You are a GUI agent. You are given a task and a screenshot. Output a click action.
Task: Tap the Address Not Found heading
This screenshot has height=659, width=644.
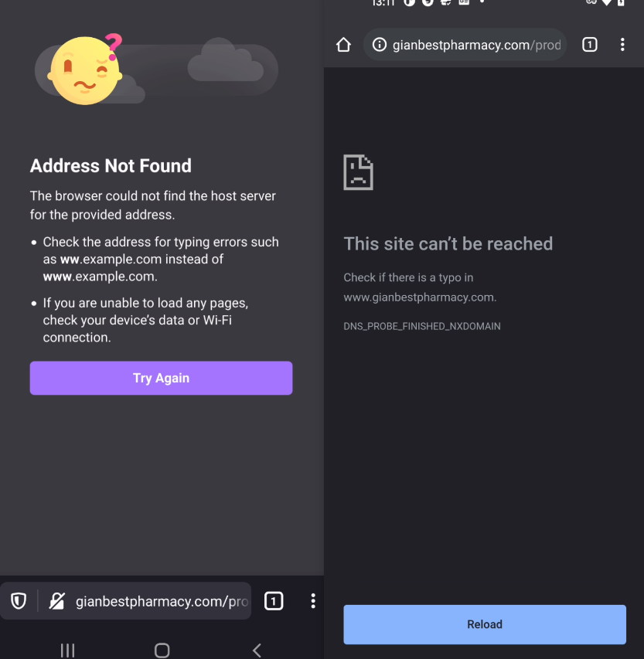click(x=111, y=165)
